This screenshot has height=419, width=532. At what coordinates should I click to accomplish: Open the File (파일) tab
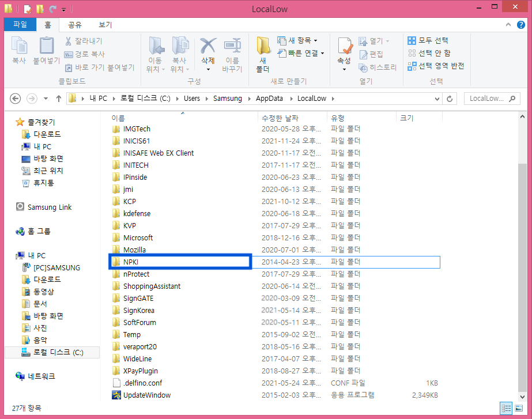click(20, 24)
